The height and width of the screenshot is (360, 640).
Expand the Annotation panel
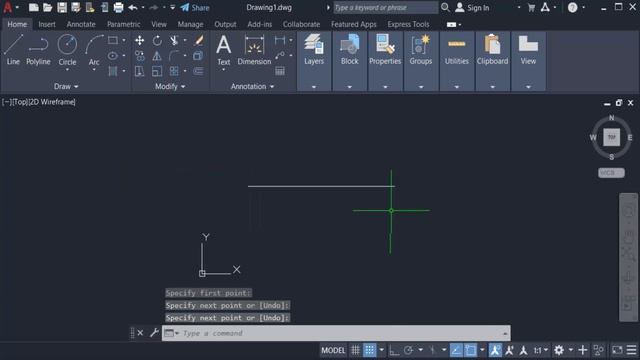(x=252, y=87)
